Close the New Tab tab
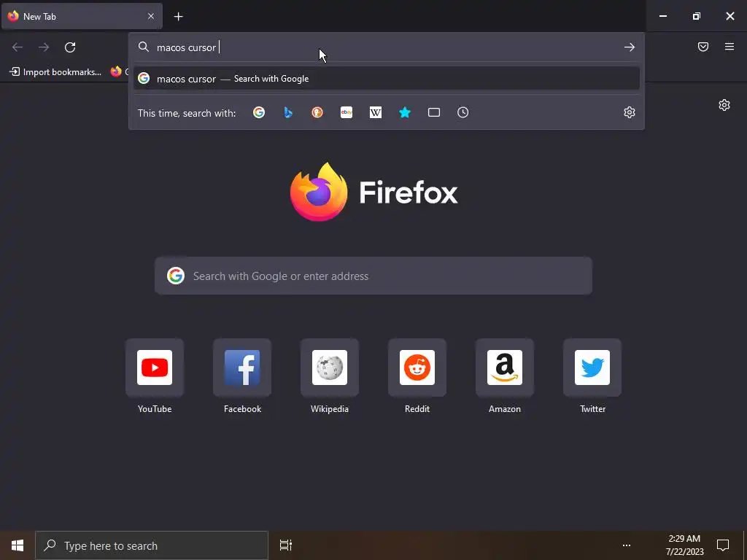The width and height of the screenshot is (747, 560). point(151,16)
